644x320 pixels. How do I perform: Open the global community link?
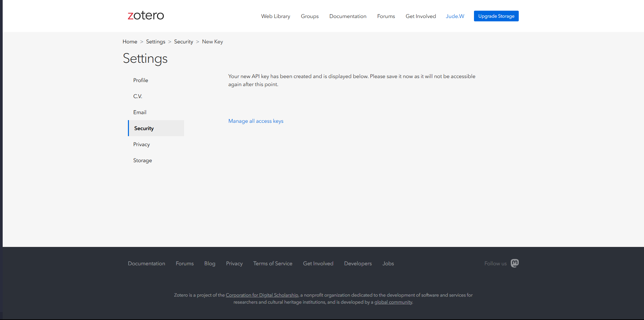393,302
